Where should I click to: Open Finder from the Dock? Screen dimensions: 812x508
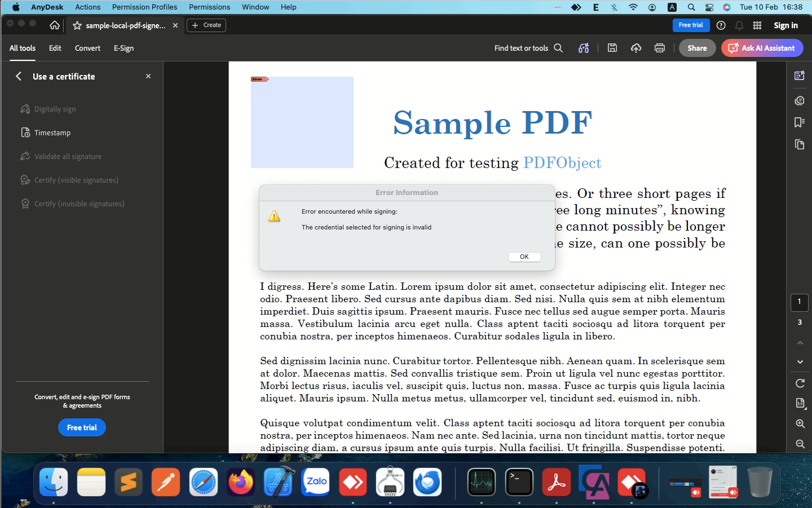coord(54,482)
